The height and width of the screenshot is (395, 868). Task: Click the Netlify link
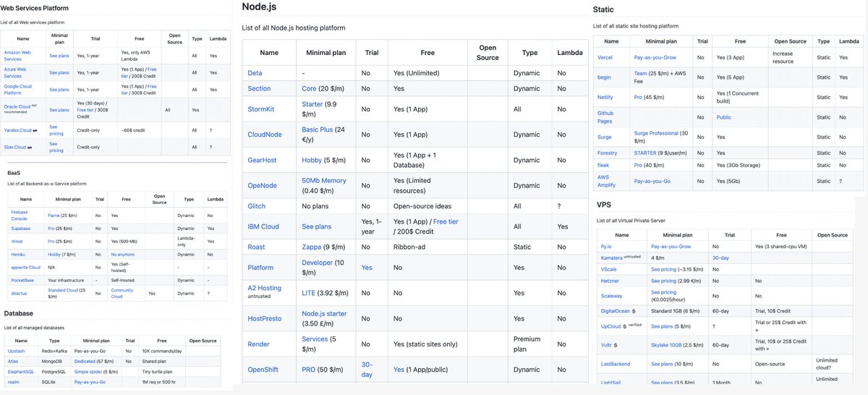[605, 97]
